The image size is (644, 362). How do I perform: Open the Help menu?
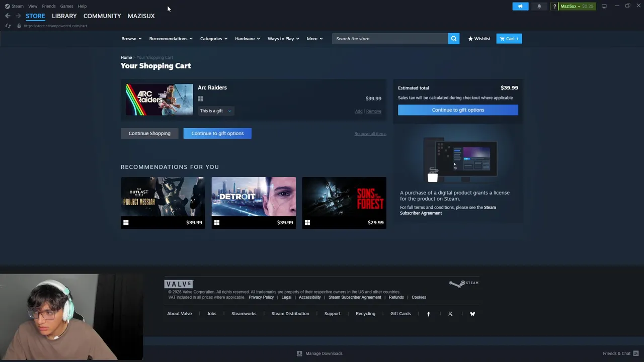pyautogui.click(x=82, y=6)
